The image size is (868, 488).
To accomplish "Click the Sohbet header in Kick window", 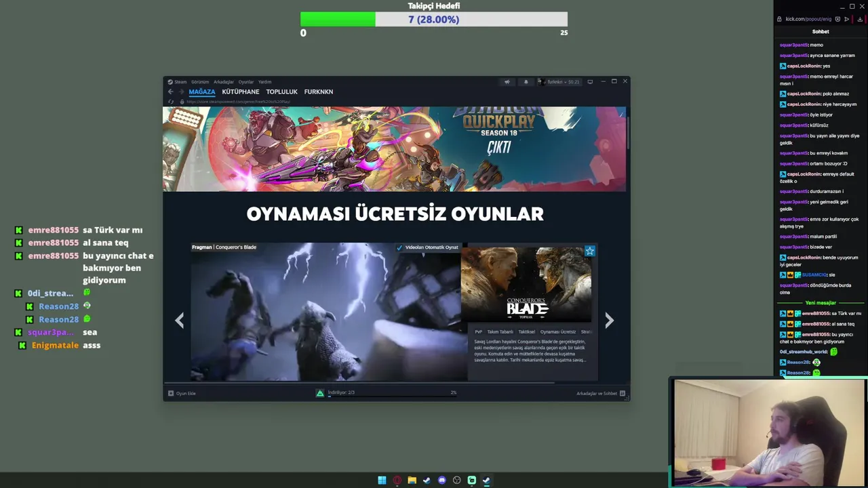I will [x=821, y=32].
